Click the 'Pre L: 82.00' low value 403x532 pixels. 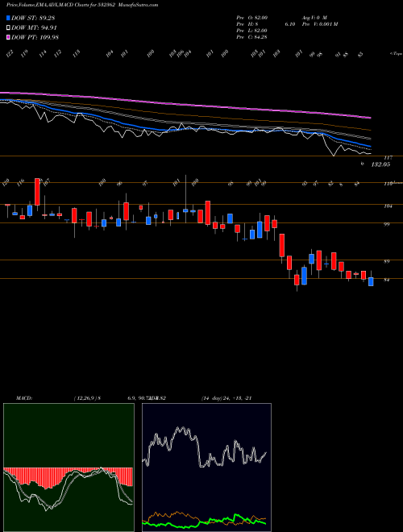pyautogui.click(x=252, y=31)
